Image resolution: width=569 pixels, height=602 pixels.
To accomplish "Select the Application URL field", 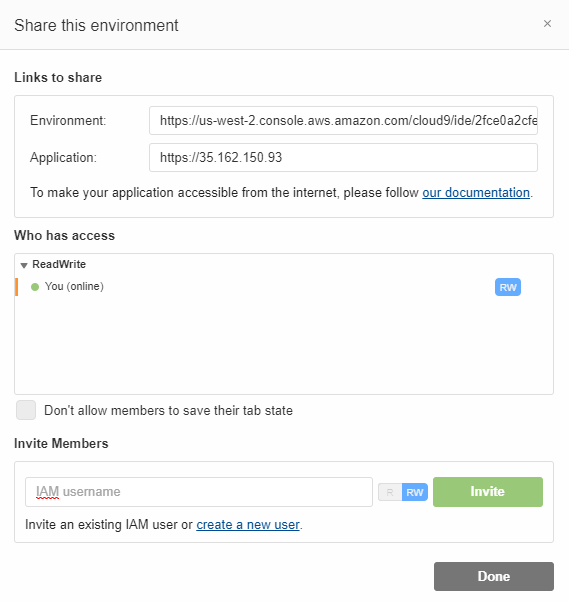I will 343,157.
